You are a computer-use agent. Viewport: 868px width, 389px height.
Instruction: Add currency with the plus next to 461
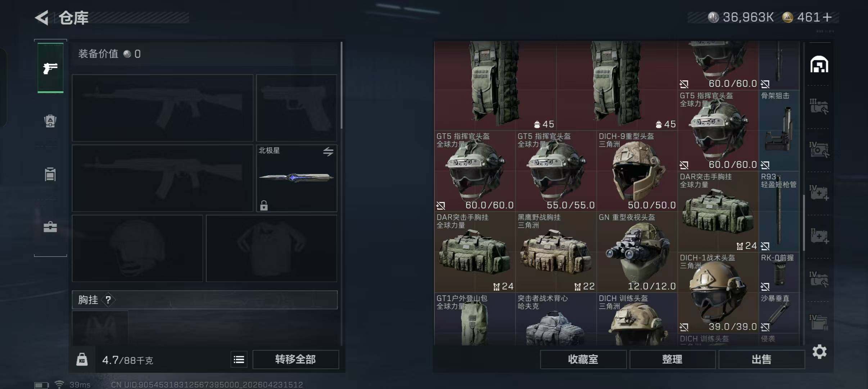(827, 17)
